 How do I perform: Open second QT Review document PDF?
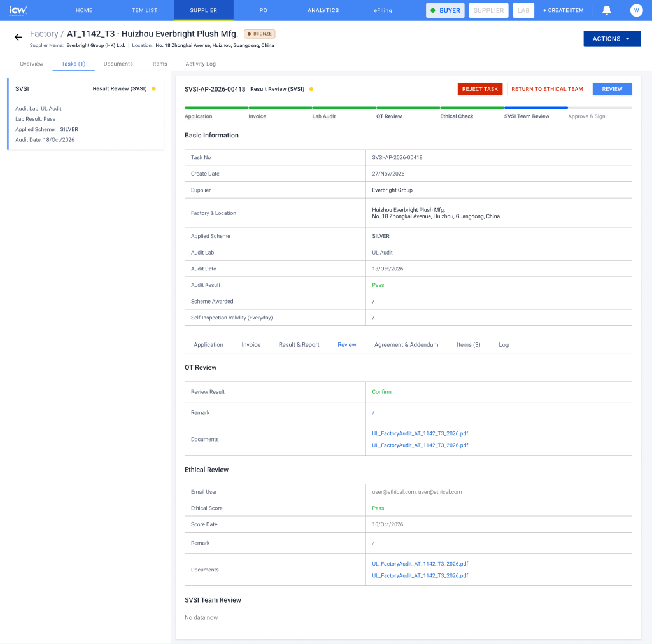(420, 445)
